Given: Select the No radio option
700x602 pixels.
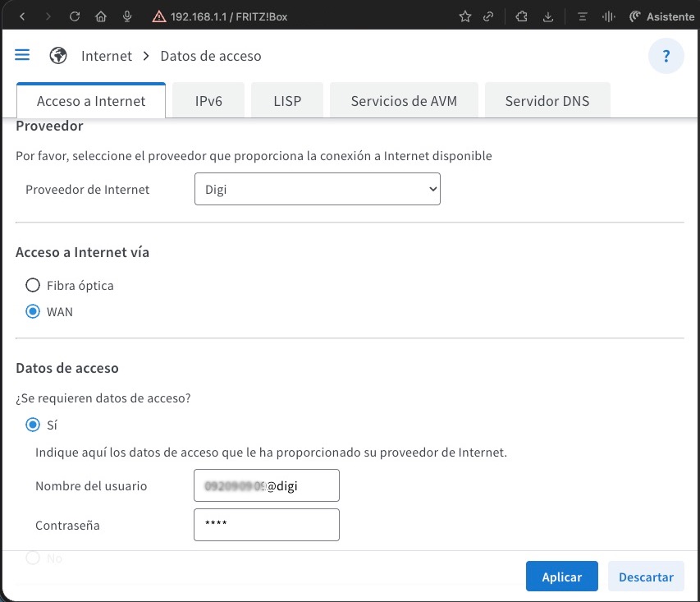Looking at the screenshot, I should point(33,558).
